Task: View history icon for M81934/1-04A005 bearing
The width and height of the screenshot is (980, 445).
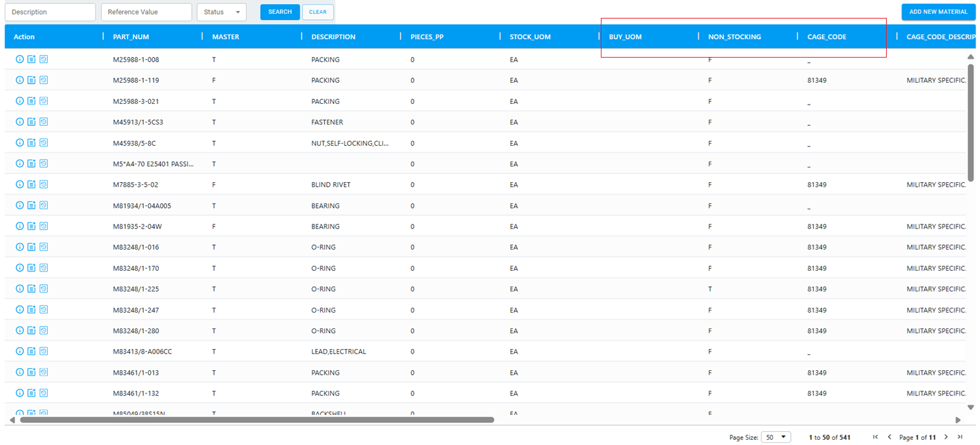Action: 44,205
